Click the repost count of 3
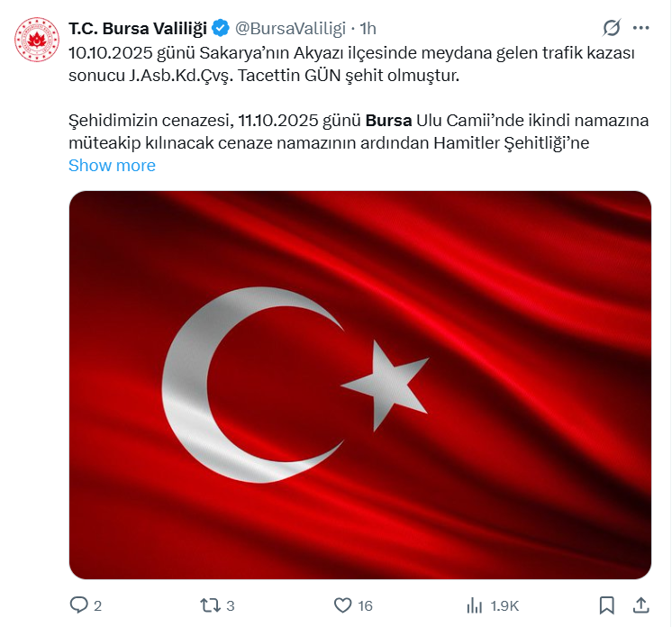672x627 pixels. 231,605
